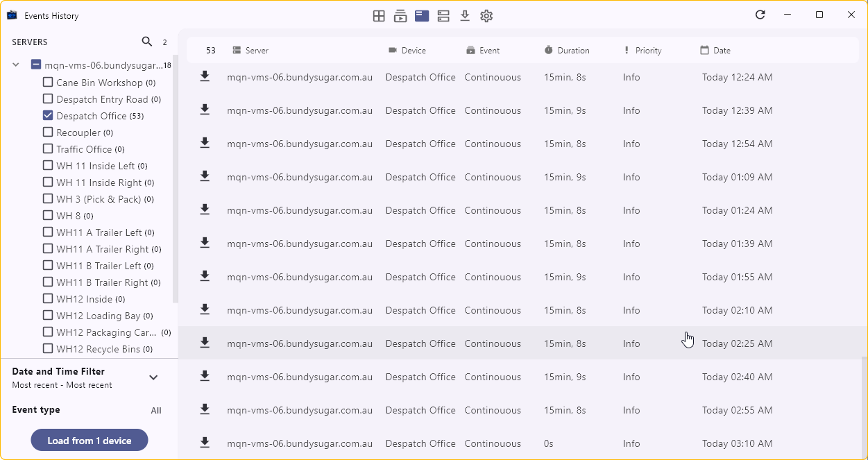Check the WH12 Packaging Car... camera
The width and height of the screenshot is (868, 460).
coord(48,332)
